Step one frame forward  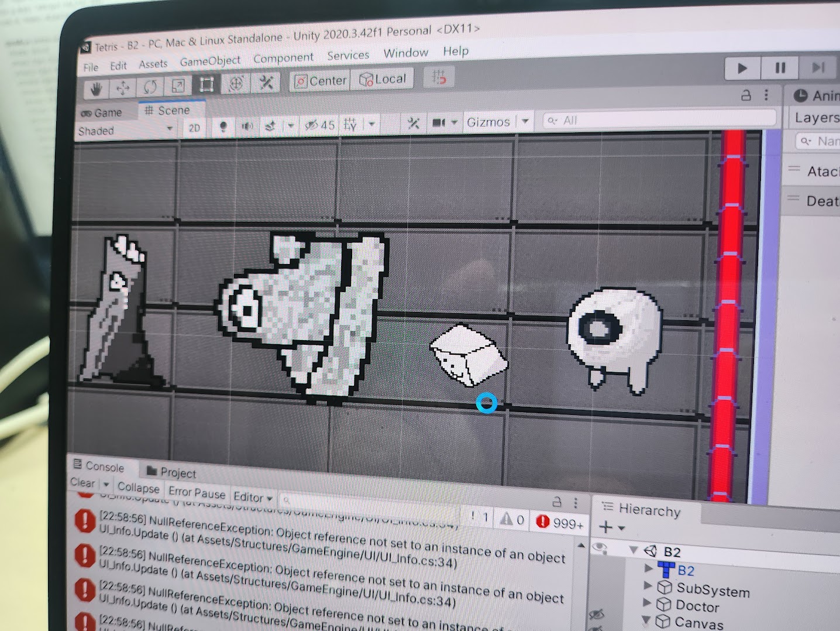(818, 68)
